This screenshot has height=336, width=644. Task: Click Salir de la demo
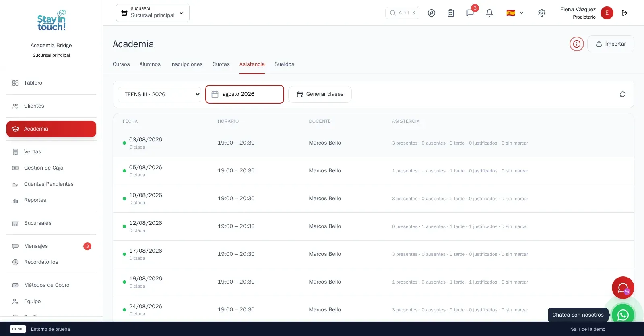[588, 329]
